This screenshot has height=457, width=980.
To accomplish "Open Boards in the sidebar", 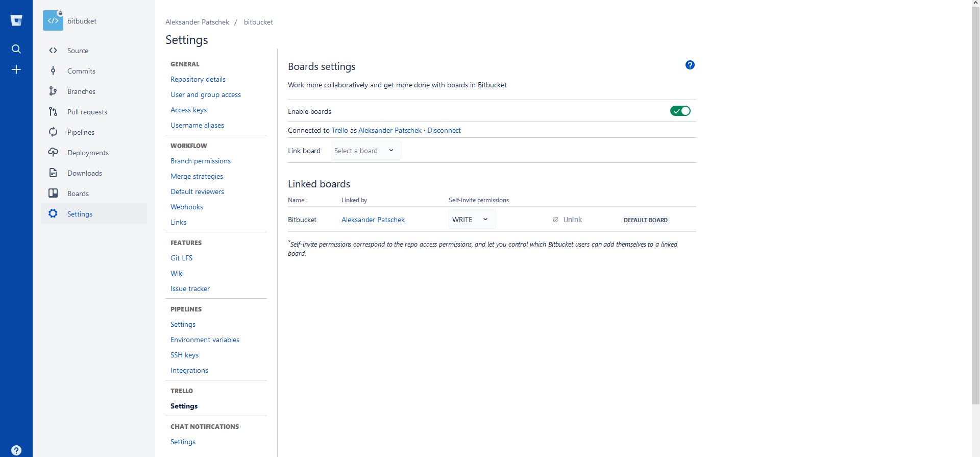I will click(78, 194).
